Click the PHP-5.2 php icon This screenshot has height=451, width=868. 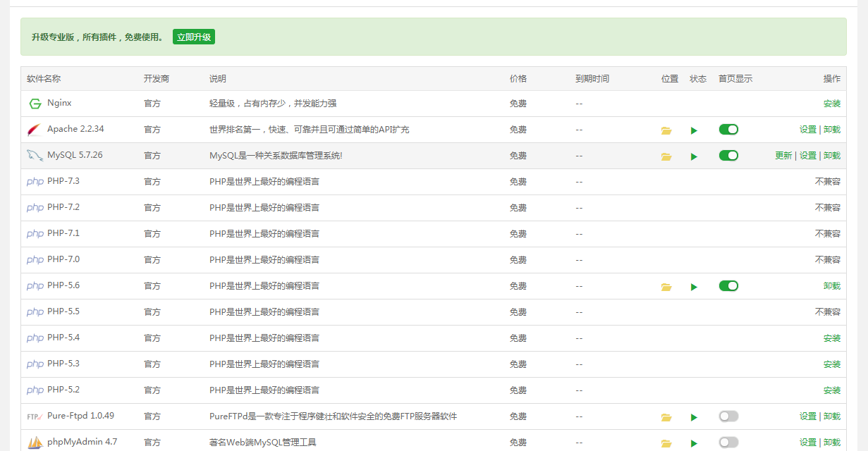coord(35,390)
